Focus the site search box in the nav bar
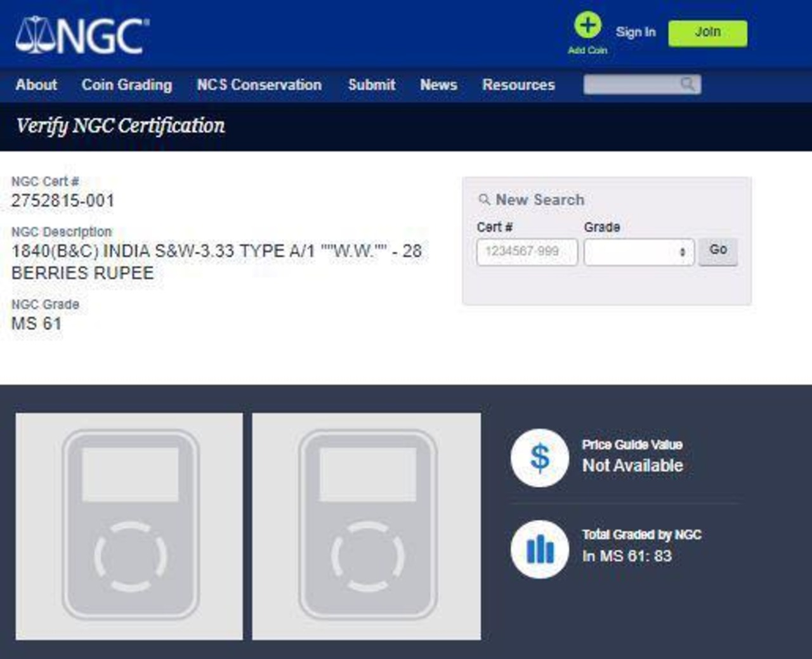The image size is (812, 659). [642, 84]
